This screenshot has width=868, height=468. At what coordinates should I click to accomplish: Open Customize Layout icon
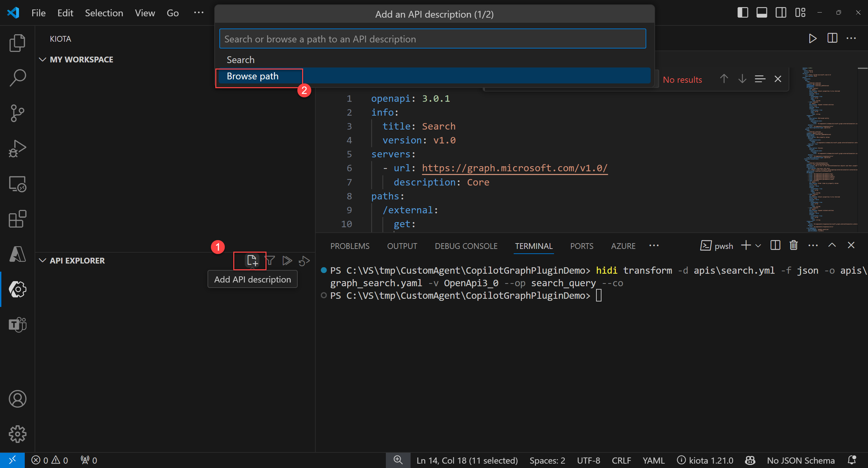coord(800,13)
